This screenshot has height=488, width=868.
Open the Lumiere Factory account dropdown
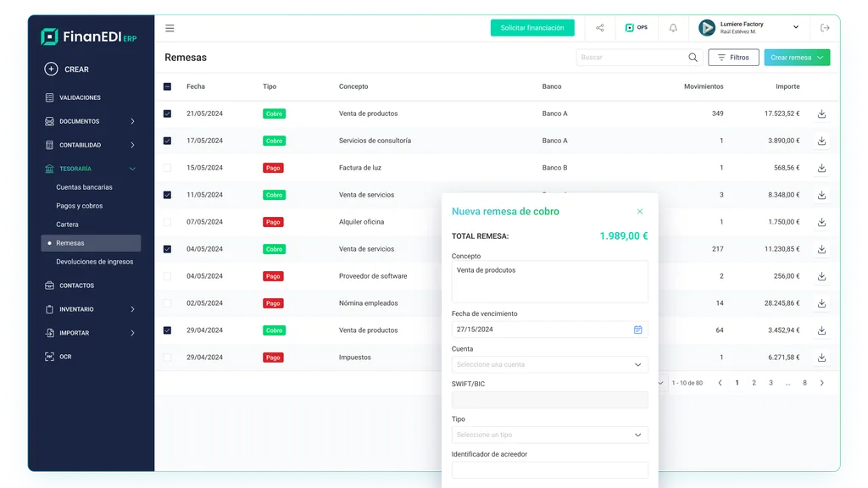click(795, 27)
